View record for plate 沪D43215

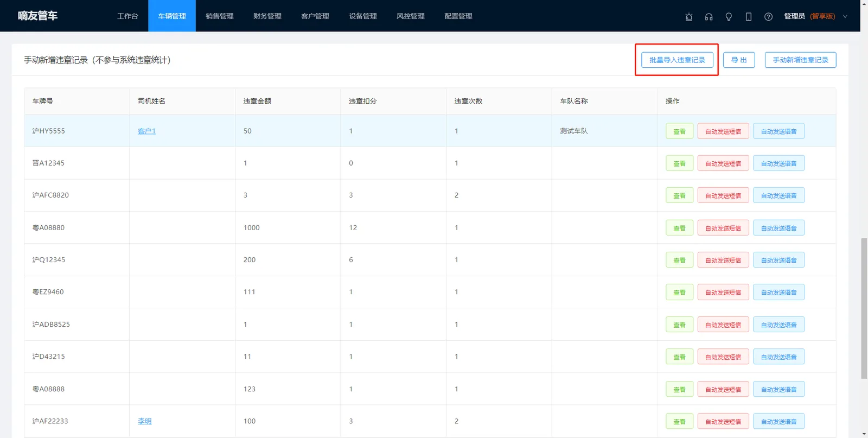(x=679, y=357)
